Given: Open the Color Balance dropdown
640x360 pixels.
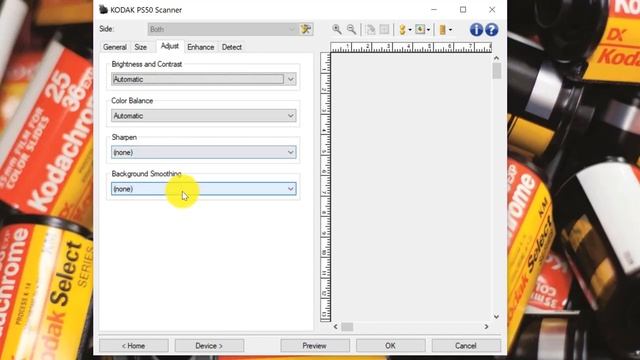Looking at the screenshot, I should coord(204,116).
